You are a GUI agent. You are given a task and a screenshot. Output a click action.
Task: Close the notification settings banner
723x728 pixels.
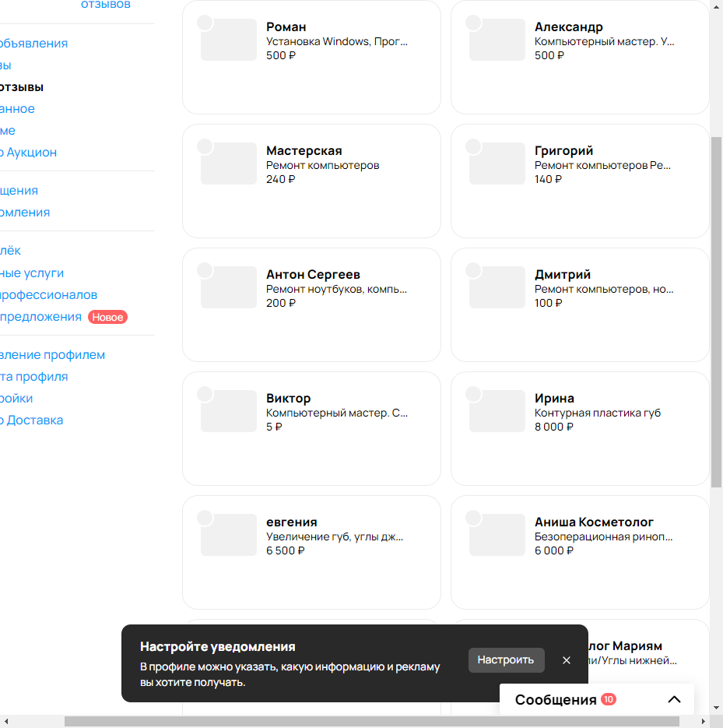566,660
